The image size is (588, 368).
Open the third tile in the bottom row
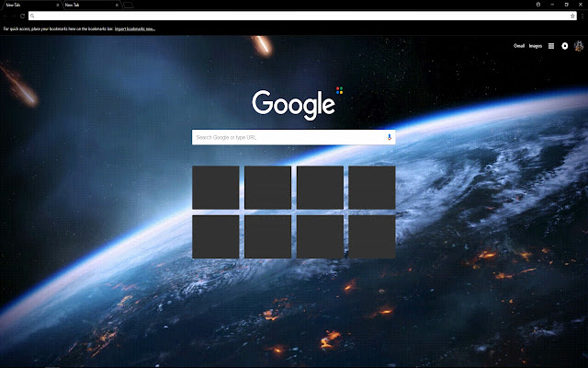tap(320, 236)
